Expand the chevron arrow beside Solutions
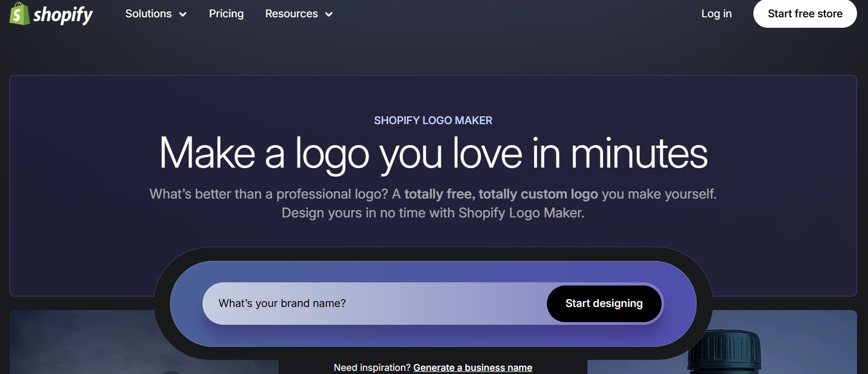The width and height of the screenshot is (868, 374). click(x=183, y=15)
